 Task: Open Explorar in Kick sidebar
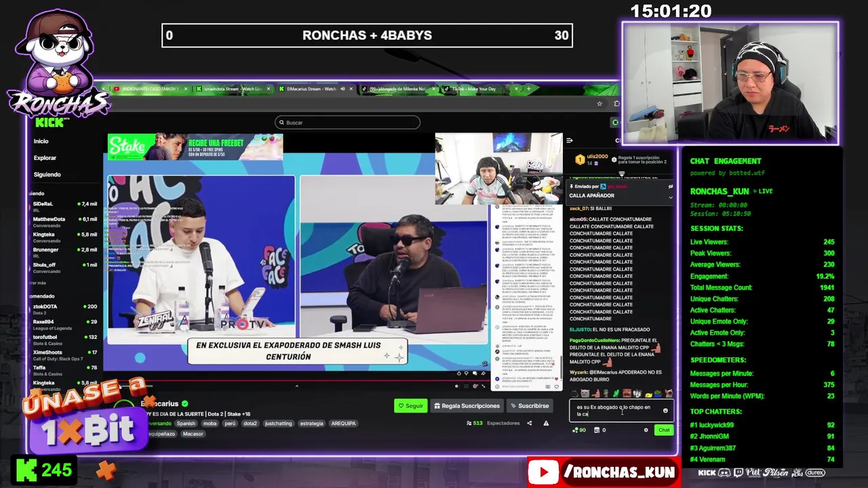[x=45, y=158]
